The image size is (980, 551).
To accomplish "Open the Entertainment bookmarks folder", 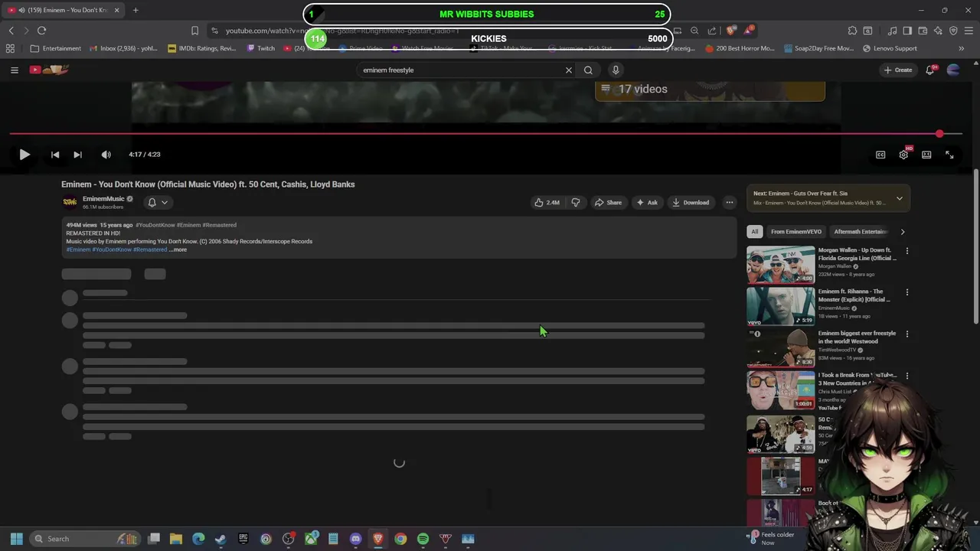I will tap(55, 48).
